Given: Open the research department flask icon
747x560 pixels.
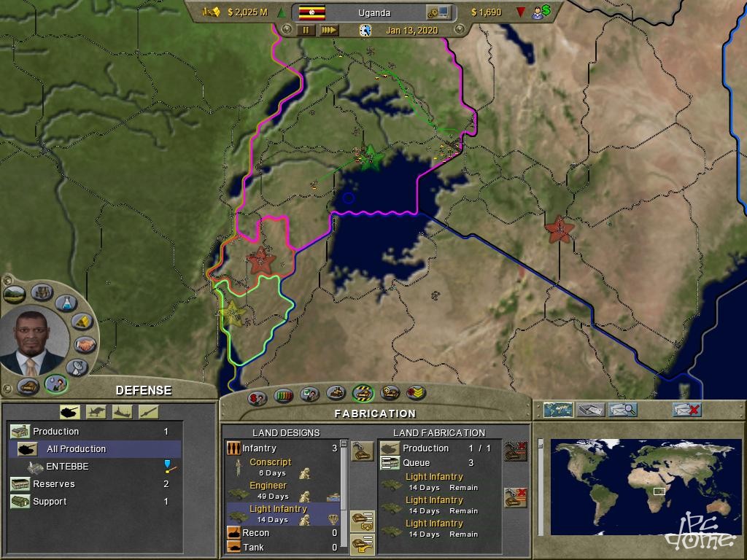Looking at the screenshot, I should [x=66, y=302].
